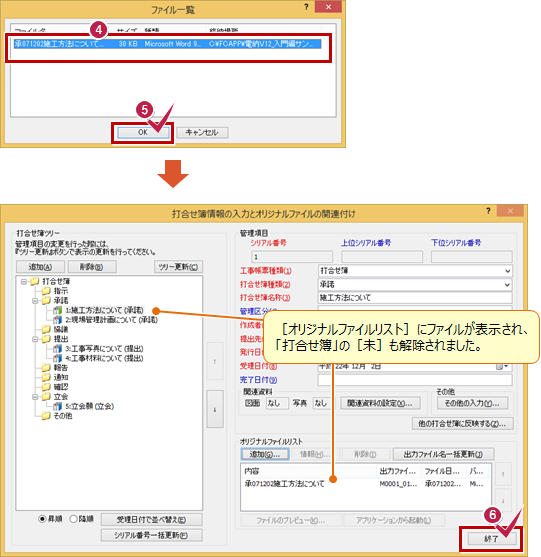Click the ツリー更新 button
The height and width of the screenshot is (557, 541).
[x=178, y=267]
